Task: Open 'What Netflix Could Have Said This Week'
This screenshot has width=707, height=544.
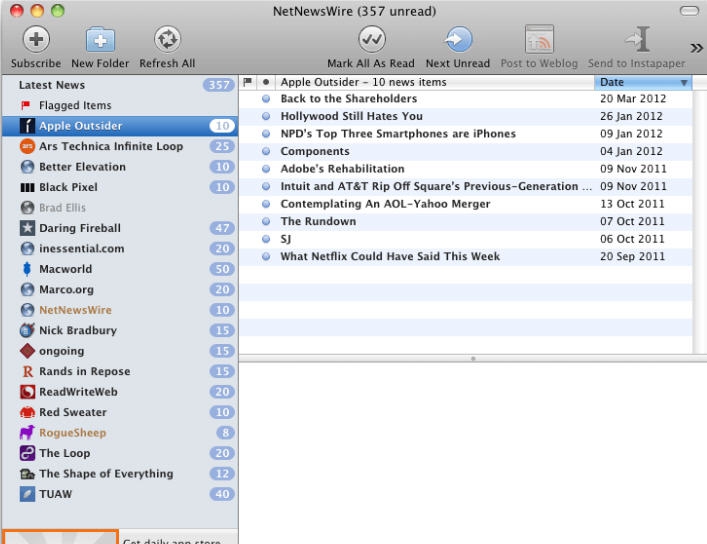Action: (466, 257)
